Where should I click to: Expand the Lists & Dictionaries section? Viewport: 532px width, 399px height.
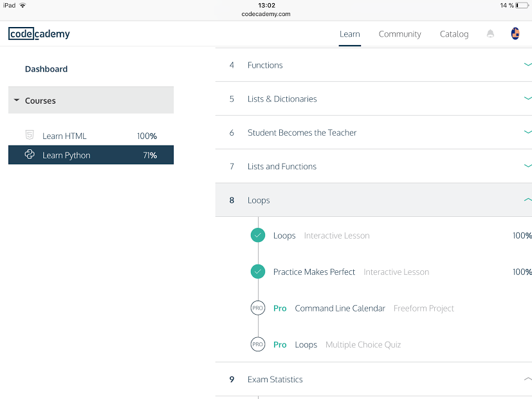(x=374, y=98)
